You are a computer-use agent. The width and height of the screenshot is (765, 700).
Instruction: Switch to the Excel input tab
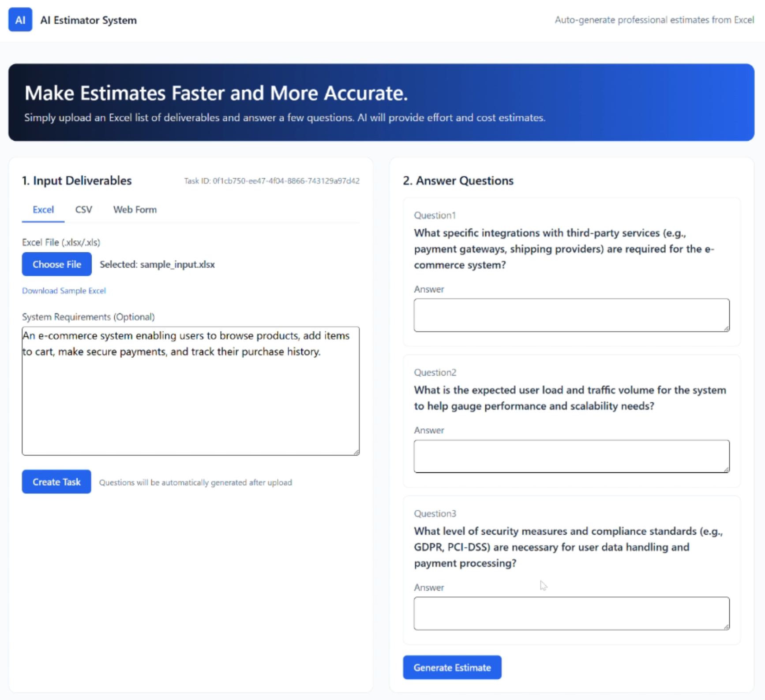pyautogui.click(x=43, y=210)
